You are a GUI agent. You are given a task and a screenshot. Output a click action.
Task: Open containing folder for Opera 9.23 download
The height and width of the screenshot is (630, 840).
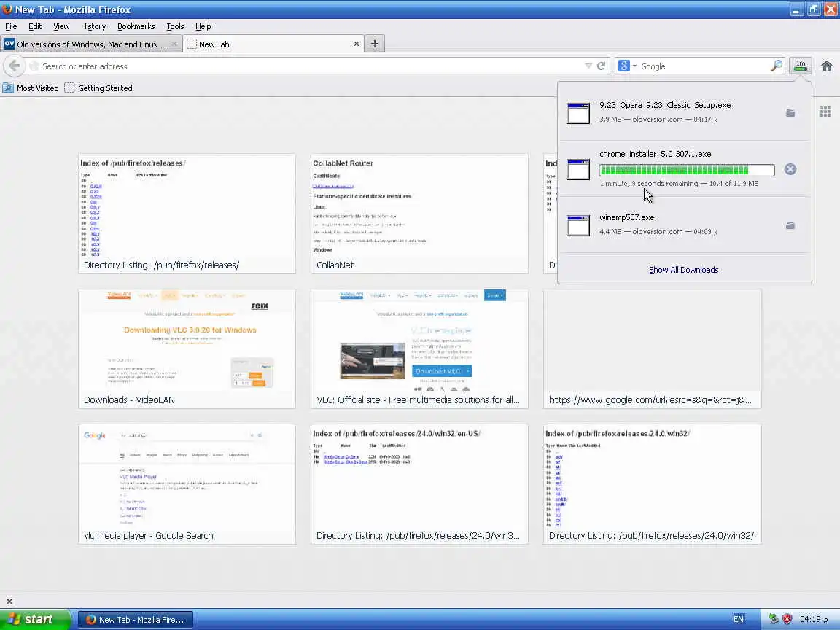tap(790, 113)
